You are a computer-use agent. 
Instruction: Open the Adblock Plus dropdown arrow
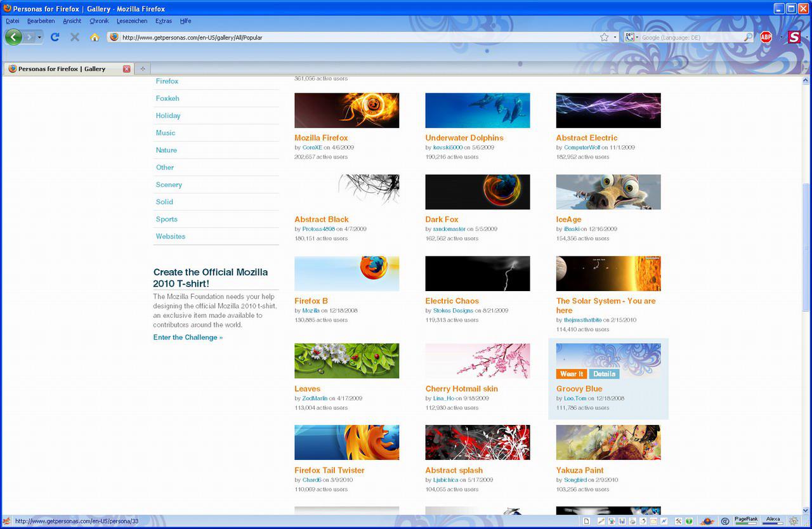click(x=781, y=37)
